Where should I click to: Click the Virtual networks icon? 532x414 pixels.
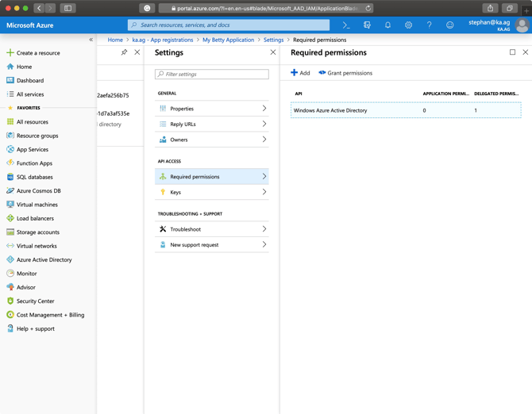(x=10, y=246)
